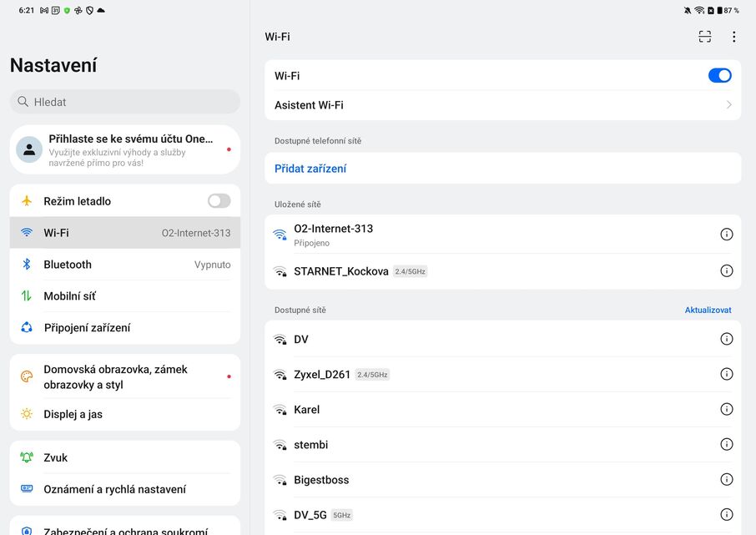Screen dimensions: 756x535
Task: Expand Asistent Wi-Fi settings
Action: [x=502, y=105]
